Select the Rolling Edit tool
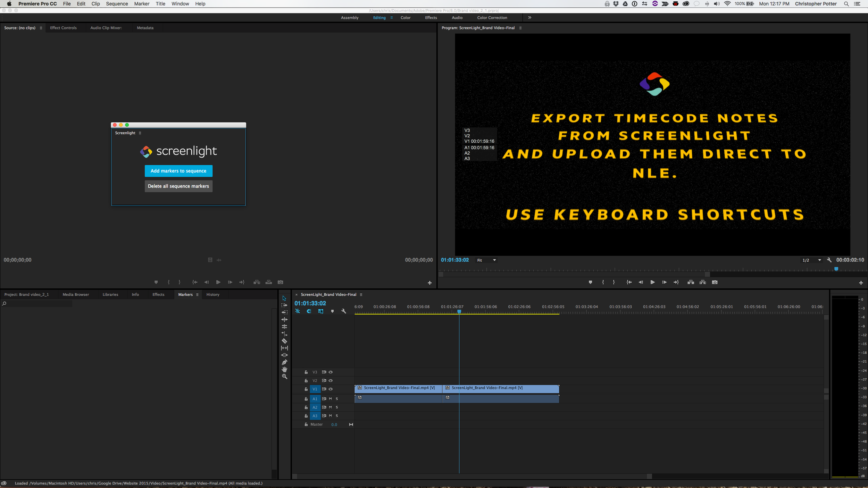The width and height of the screenshot is (868, 488). pyautogui.click(x=284, y=327)
